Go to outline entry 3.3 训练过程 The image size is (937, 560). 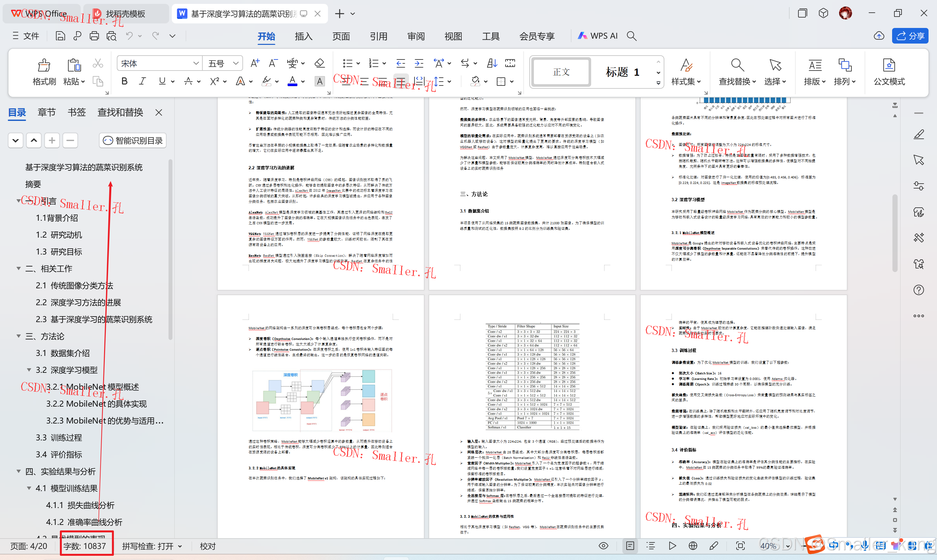[x=59, y=438]
